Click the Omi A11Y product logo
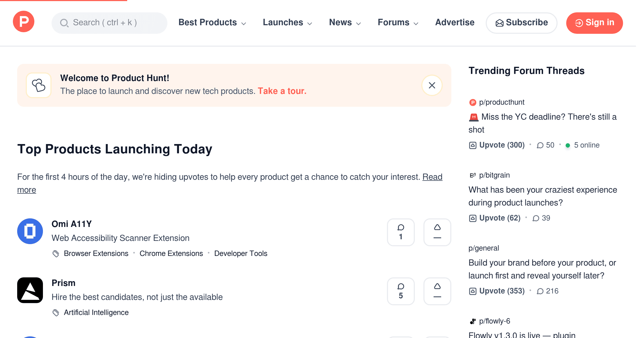The height and width of the screenshot is (338, 644). (x=30, y=231)
